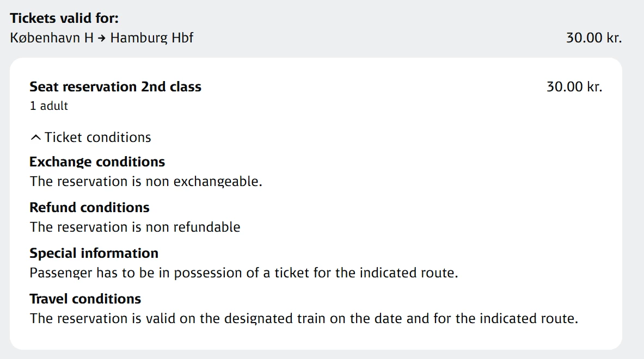Click the Special information heading
This screenshot has height=359, width=644.
(x=94, y=253)
